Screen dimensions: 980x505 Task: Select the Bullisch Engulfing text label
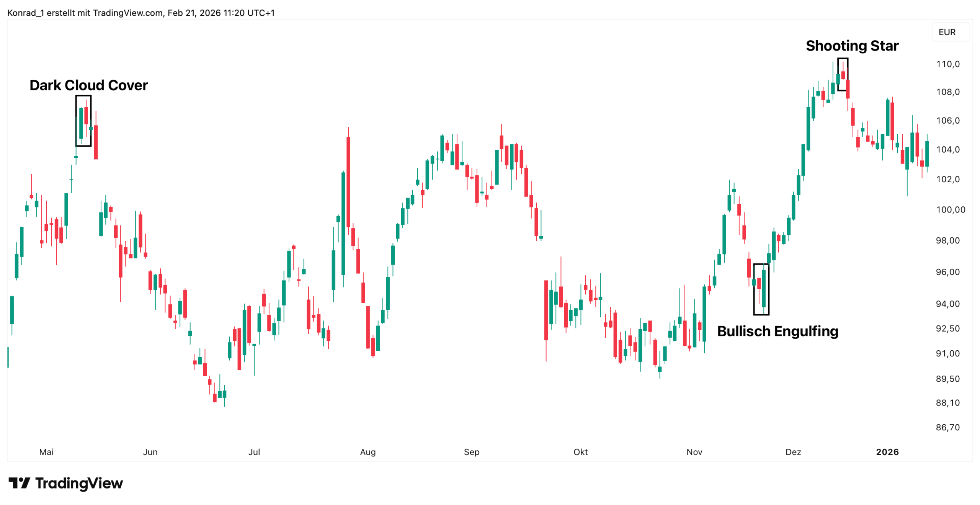(x=777, y=331)
